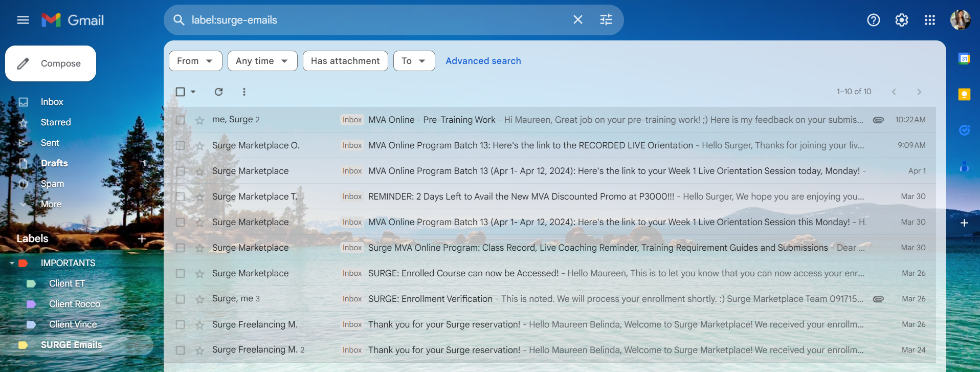The height and width of the screenshot is (372, 980).
Task: Check the Apr 1 Live Orientation Session email
Action: [180, 171]
